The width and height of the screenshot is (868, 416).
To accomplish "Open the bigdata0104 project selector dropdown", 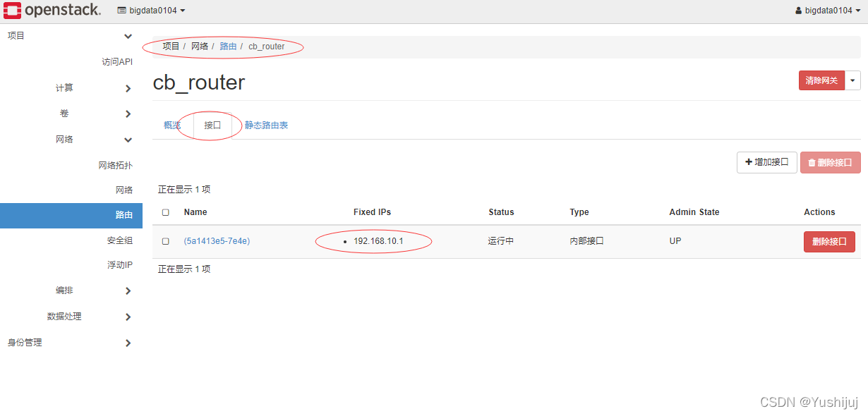I will point(151,11).
